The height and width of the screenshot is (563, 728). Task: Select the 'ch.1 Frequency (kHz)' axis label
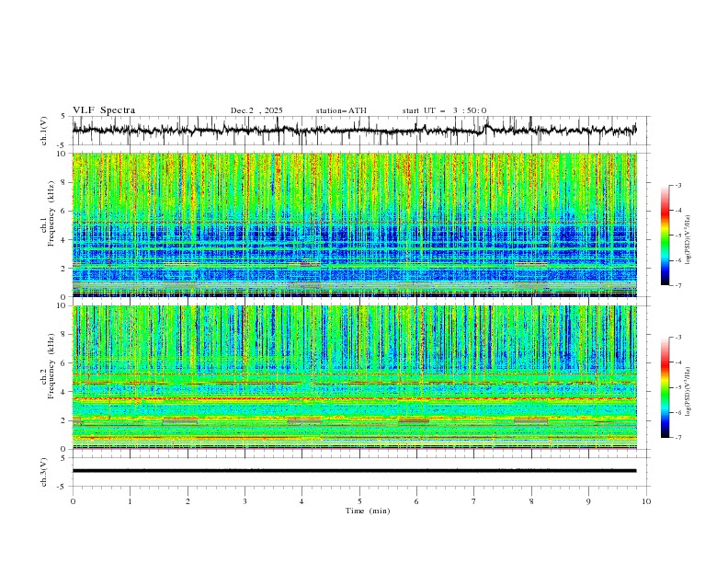pos(47,214)
